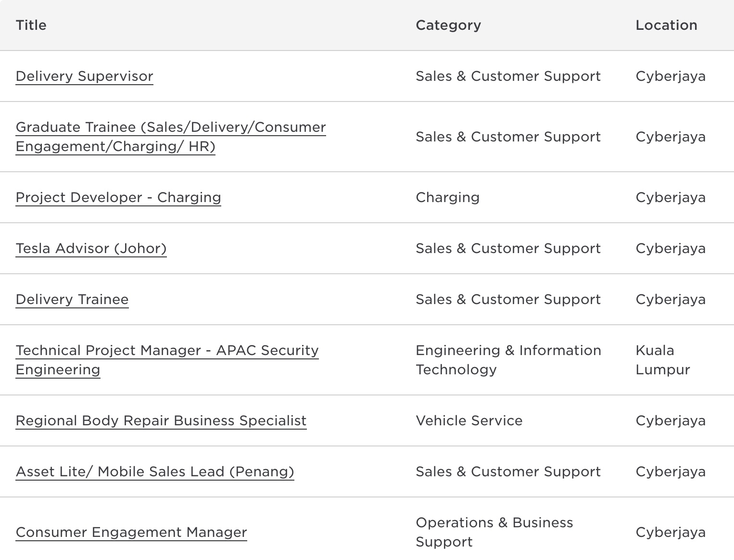The height and width of the screenshot is (560, 734).
Task: Click Sales & Customer Support in Delivery Trainee row
Action: click(508, 299)
